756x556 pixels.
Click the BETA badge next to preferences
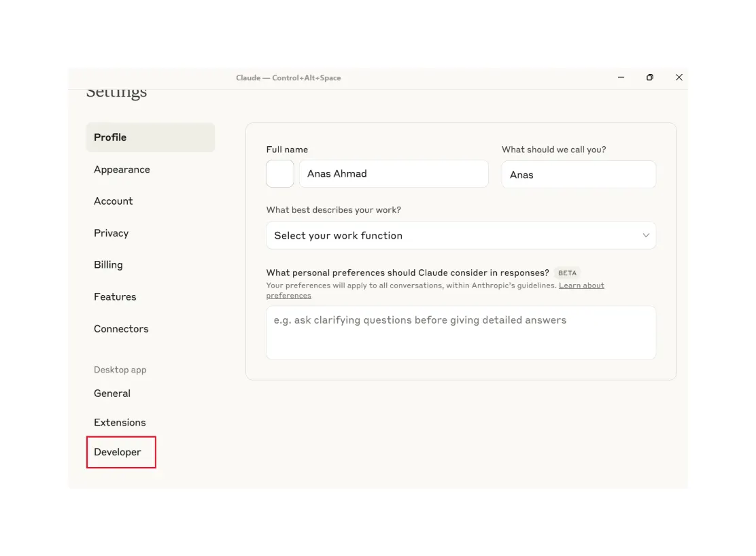click(x=567, y=273)
